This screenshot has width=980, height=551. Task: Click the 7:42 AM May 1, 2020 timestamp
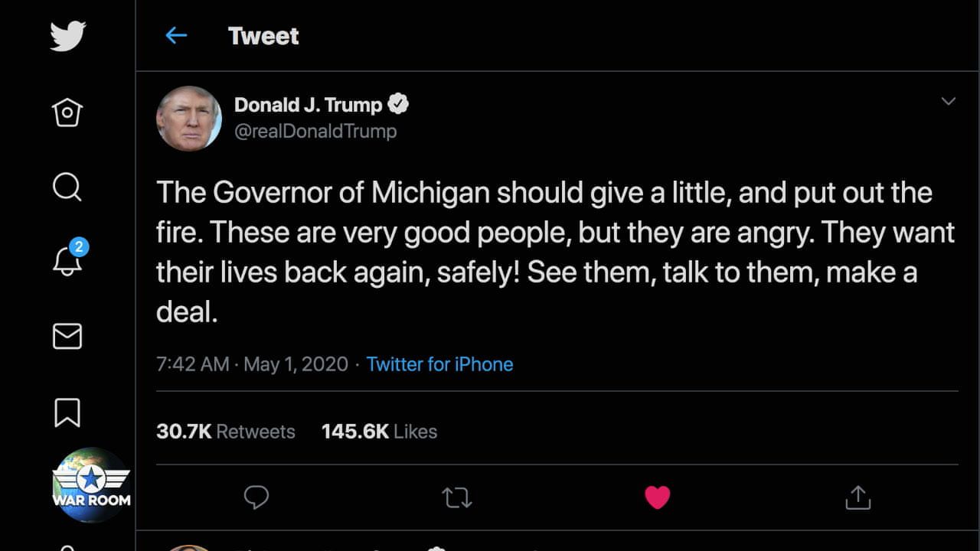click(252, 364)
